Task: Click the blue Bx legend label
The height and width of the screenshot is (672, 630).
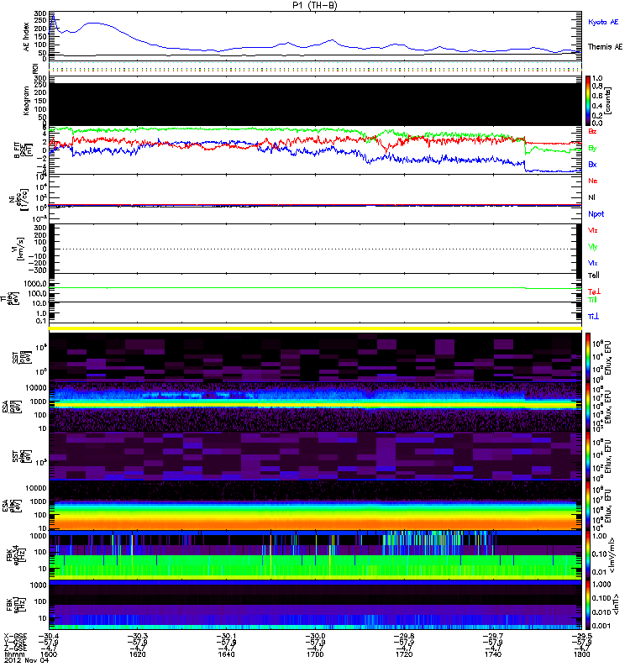Action: 593,165
